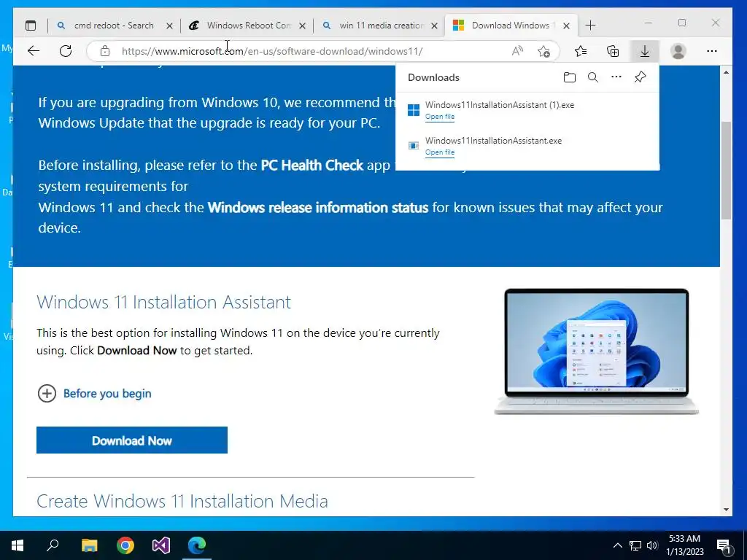Click the address bar URL field

272,51
